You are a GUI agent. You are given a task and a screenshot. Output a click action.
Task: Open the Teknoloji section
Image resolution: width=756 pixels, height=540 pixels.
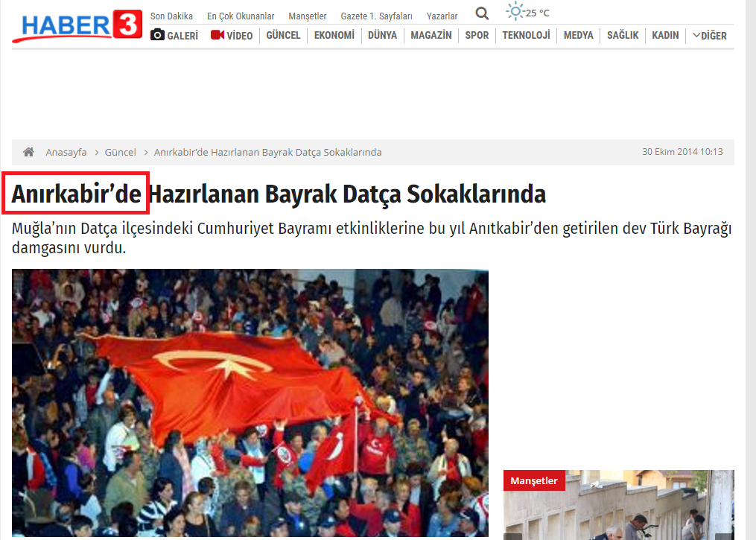(x=526, y=35)
